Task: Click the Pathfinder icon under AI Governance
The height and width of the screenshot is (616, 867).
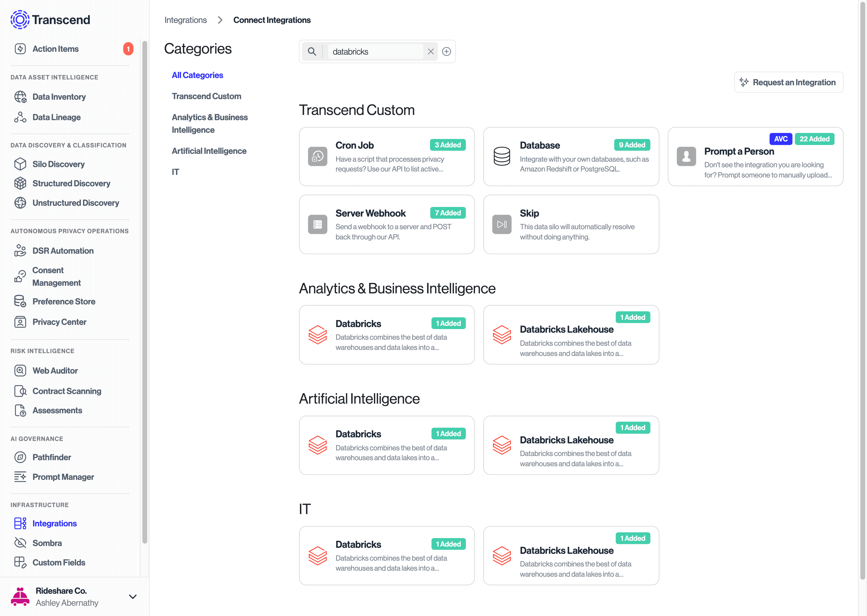Action: 21,457
